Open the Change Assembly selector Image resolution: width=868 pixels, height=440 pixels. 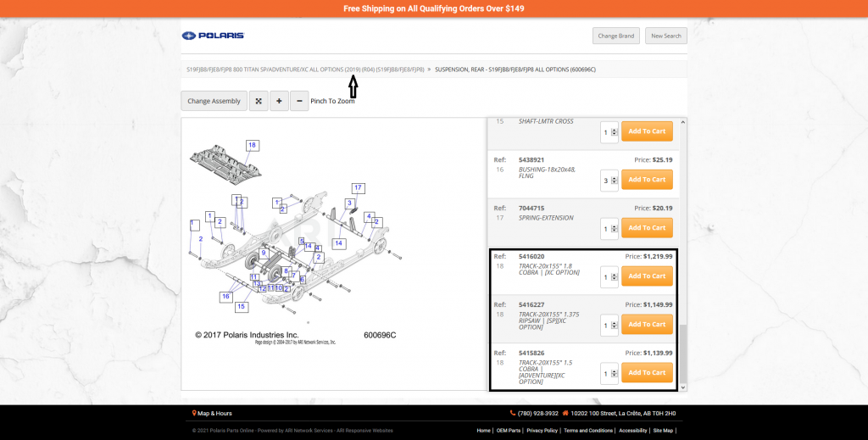point(214,101)
